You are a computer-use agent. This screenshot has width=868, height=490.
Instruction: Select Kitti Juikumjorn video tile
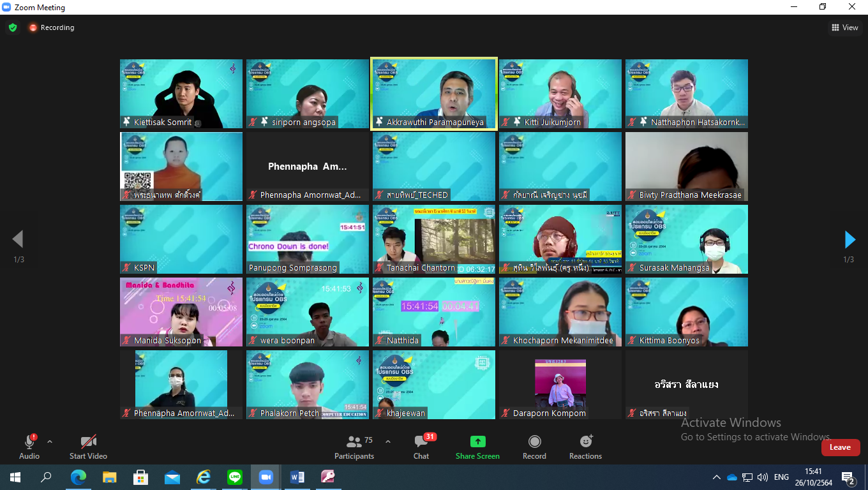[560, 94]
